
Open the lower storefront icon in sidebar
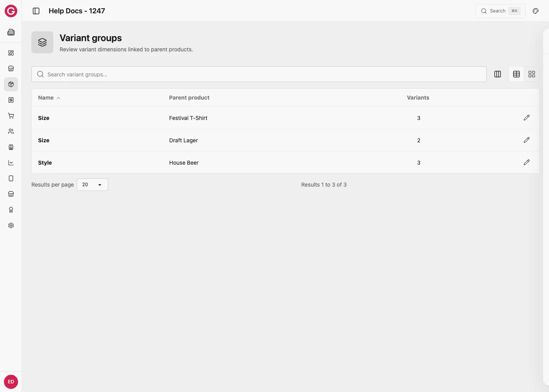point(11,194)
